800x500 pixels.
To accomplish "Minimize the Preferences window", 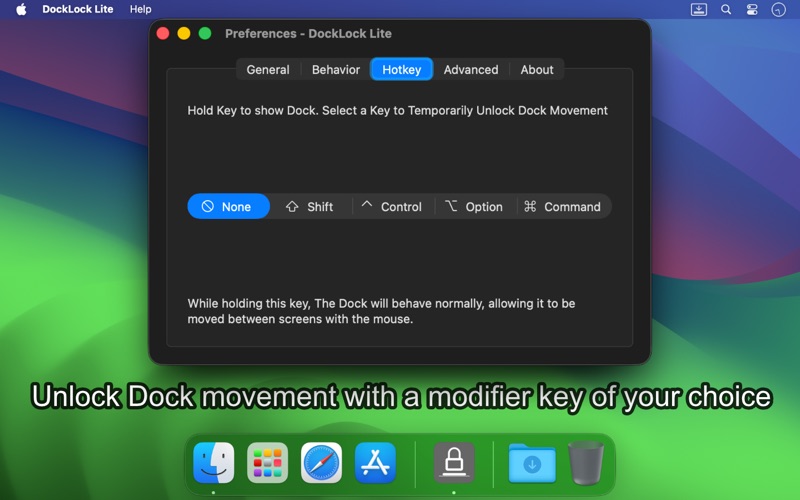I will (184, 33).
